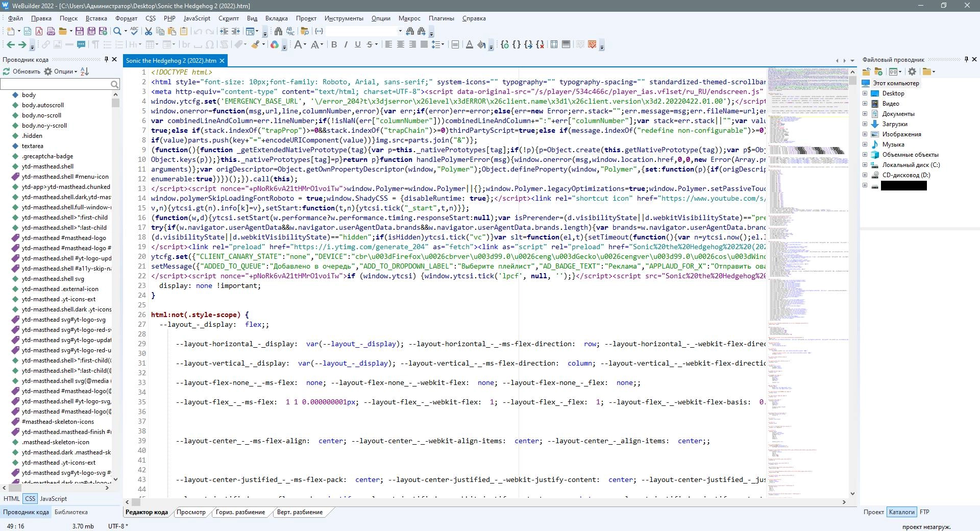The height and width of the screenshot is (531, 980).
Task: Select the FTP tab in File Explorer
Action: (924, 512)
